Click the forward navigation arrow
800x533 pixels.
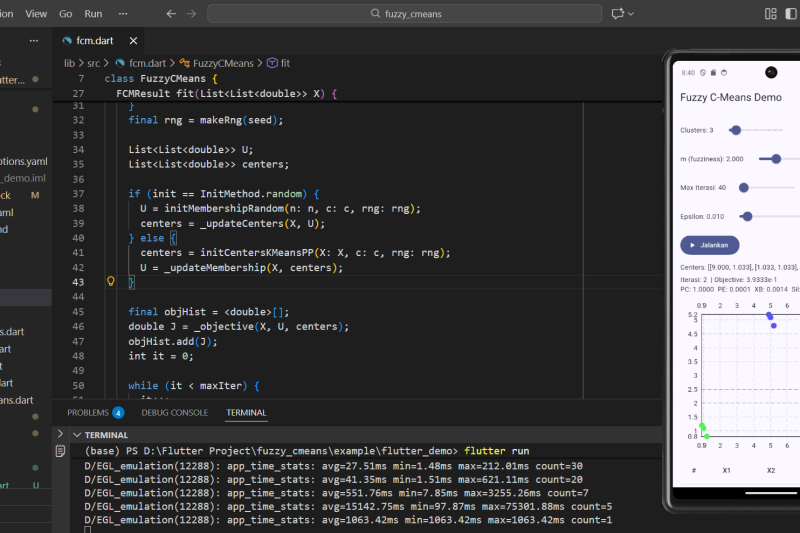click(191, 14)
